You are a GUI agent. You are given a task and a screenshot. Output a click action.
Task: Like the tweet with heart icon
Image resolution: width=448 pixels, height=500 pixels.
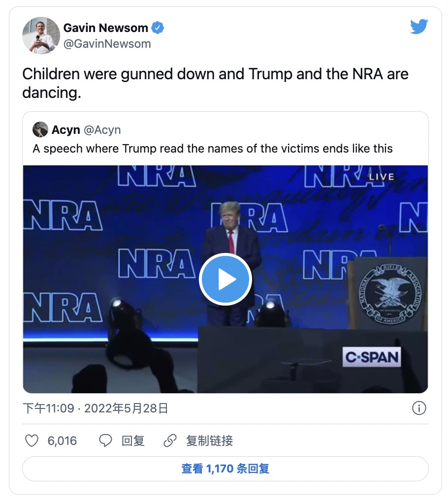point(32,440)
